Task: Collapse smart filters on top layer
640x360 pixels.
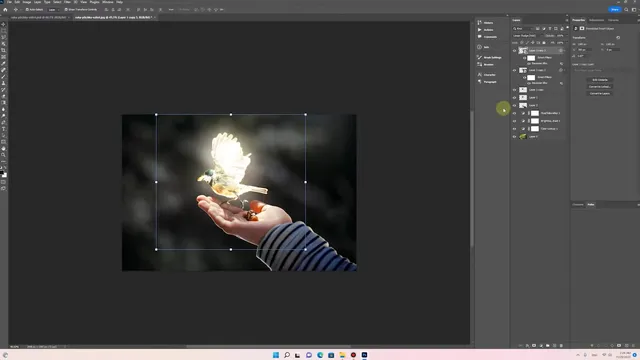Action: click(x=565, y=51)
